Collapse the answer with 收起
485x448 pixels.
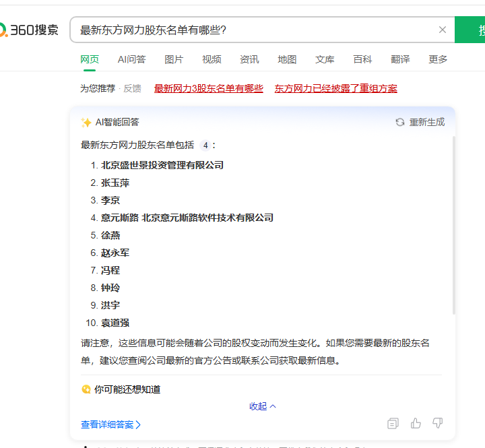pyautogui.click(x=262, y=406)
